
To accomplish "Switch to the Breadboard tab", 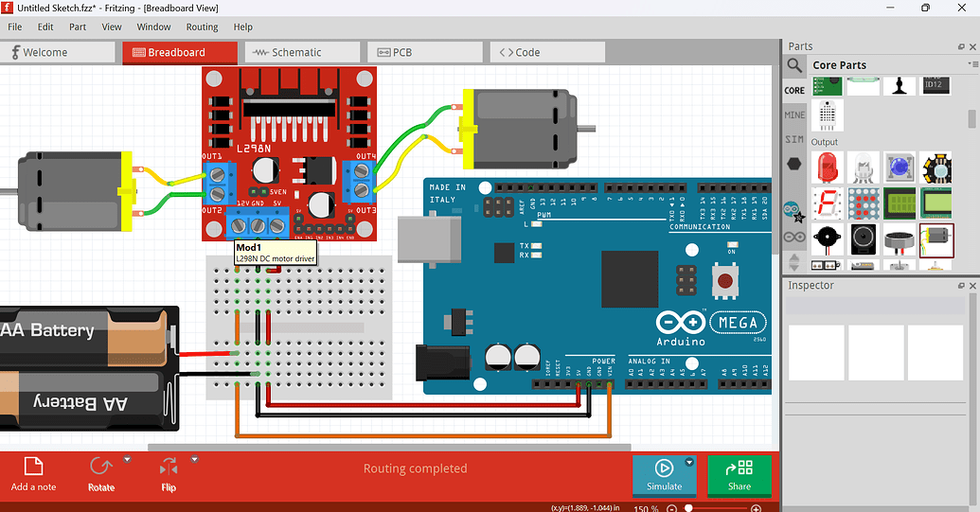I will coord(180,52).
